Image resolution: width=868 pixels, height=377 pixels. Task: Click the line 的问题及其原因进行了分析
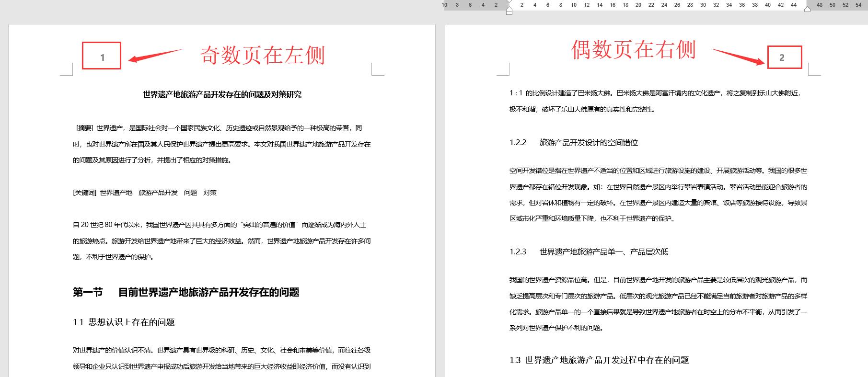pyautogui.click(x=152, y=160)
